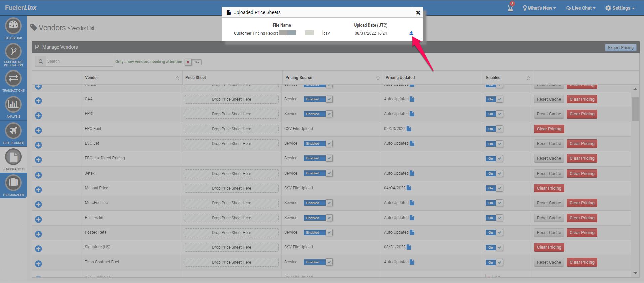Click the Export Pricing button
Screen dimensions: 644x283
[x=620, y=48]
